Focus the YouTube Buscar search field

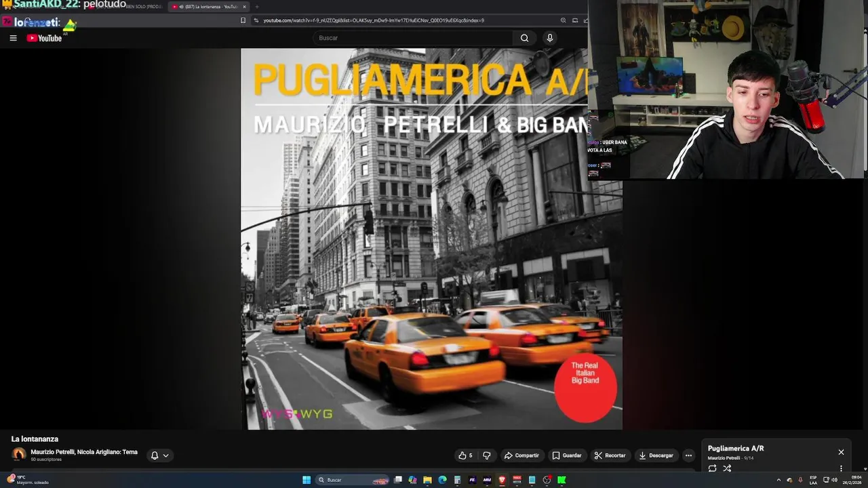[414, 38]
